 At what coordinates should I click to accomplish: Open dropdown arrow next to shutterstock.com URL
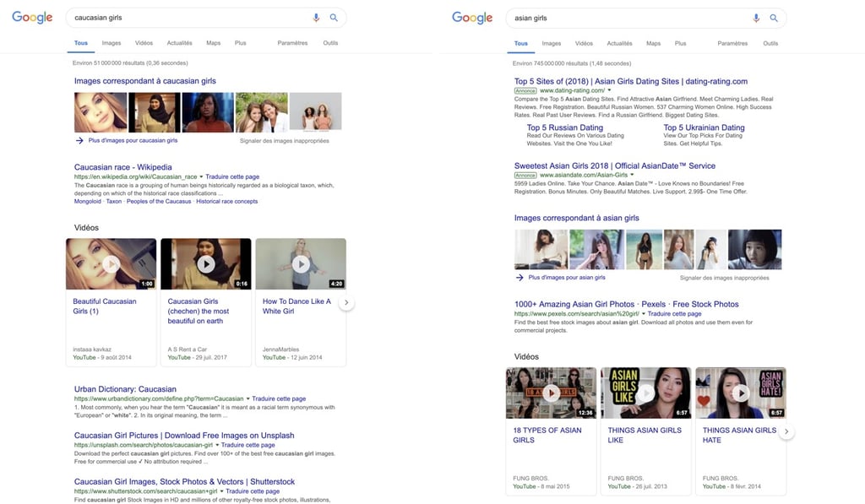pos(222,491)
